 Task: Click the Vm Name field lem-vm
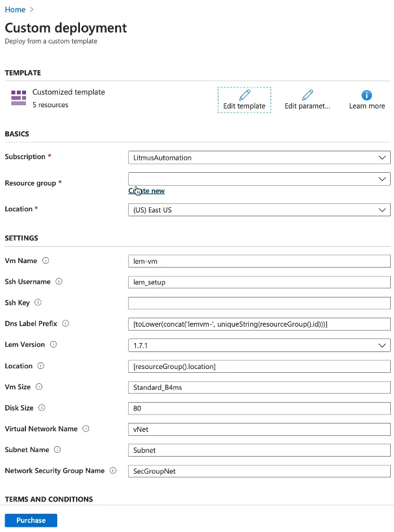point(259,261)
